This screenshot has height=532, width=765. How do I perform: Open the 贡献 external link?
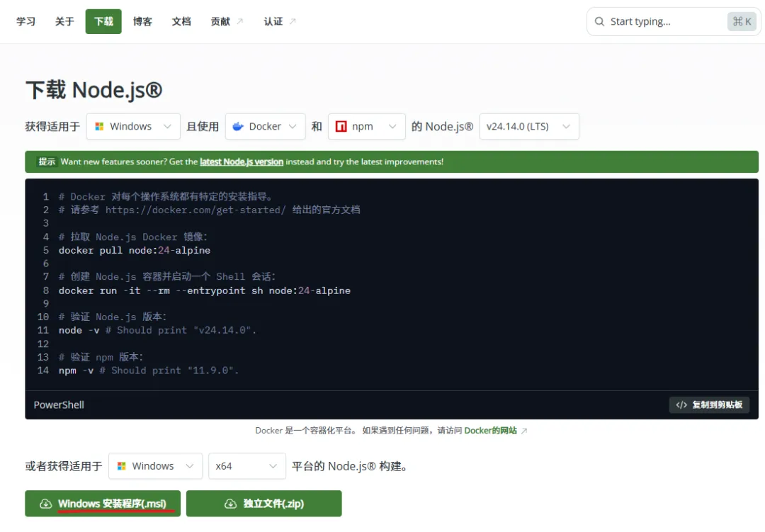coord(227,21)
